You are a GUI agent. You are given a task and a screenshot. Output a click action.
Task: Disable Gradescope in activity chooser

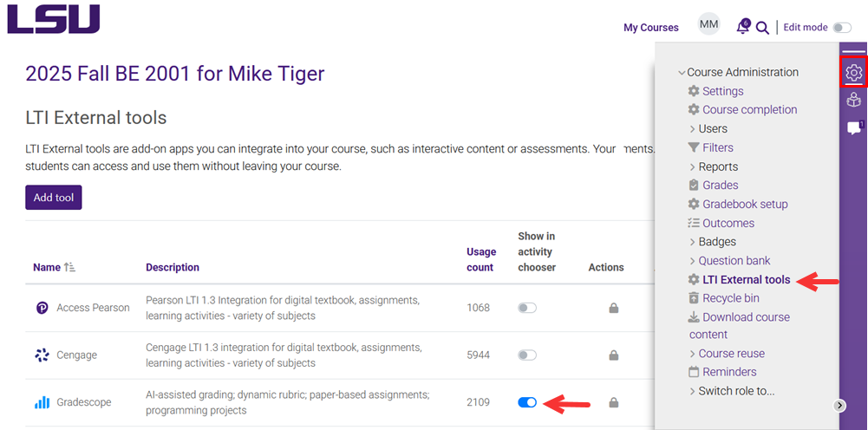(x=527, y=402)
